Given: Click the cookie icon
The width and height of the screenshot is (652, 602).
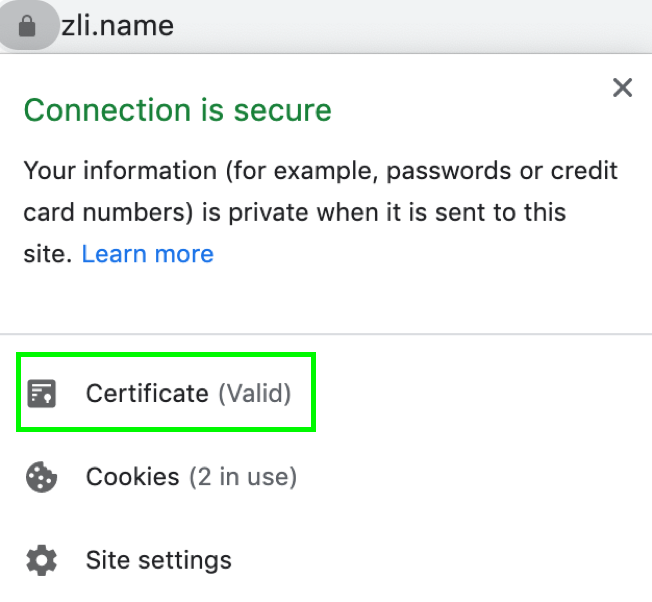Looking at the screenshot, I should tap(41, 477).
